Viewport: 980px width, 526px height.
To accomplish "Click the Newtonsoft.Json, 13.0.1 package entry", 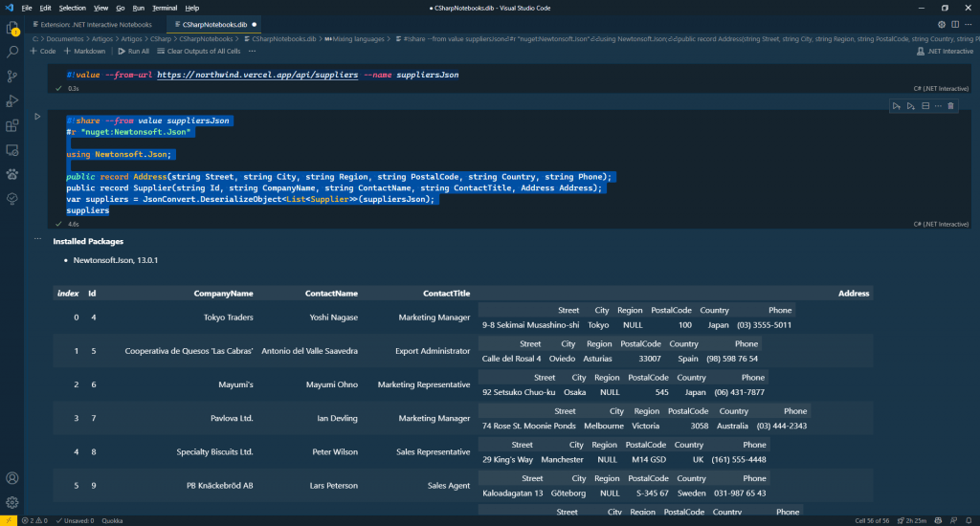I will pos(116,260).
